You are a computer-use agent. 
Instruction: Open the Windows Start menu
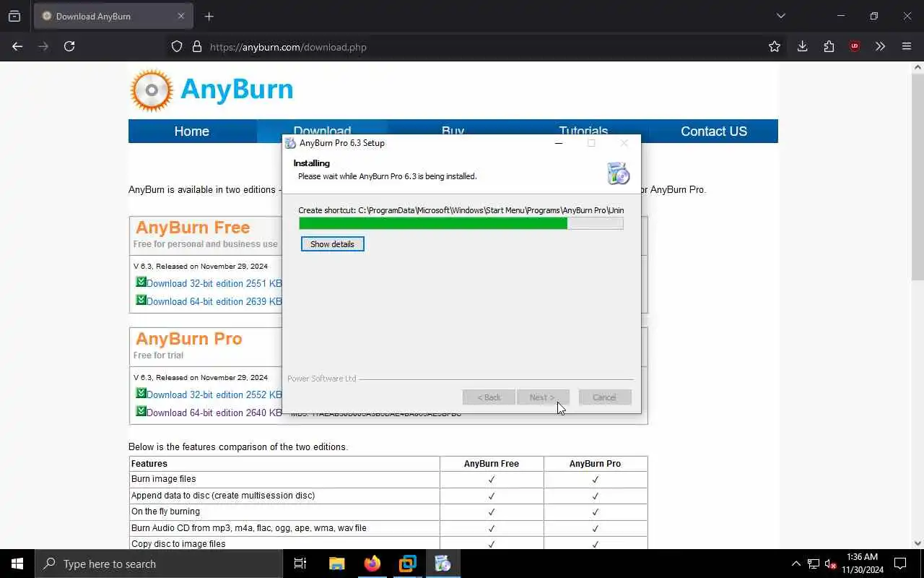17,564
